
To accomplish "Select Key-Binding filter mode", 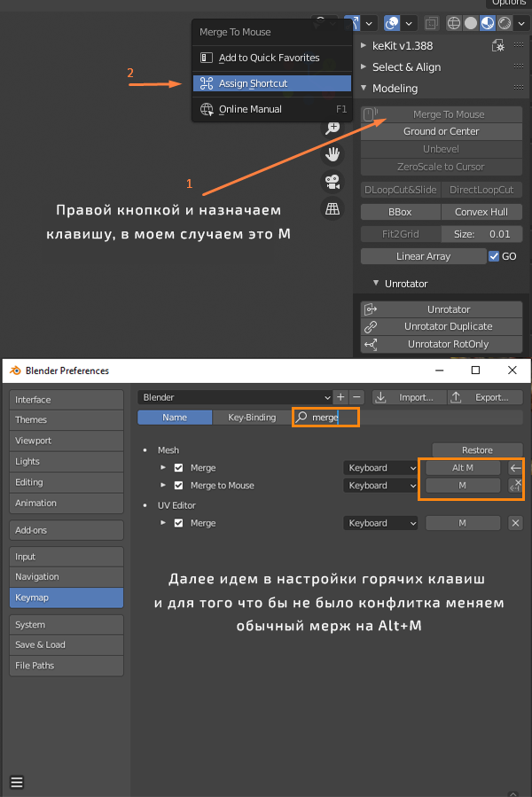I will tap(252, 418).
